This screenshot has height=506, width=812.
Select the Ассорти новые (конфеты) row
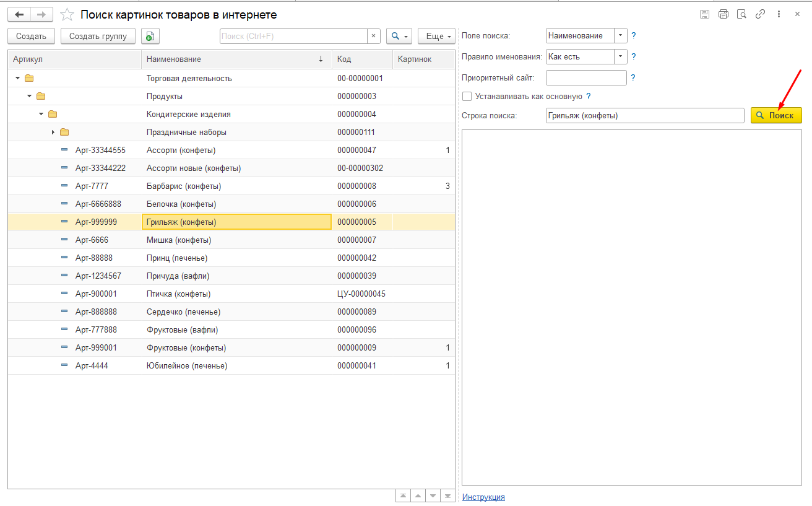tap(231, 168)
